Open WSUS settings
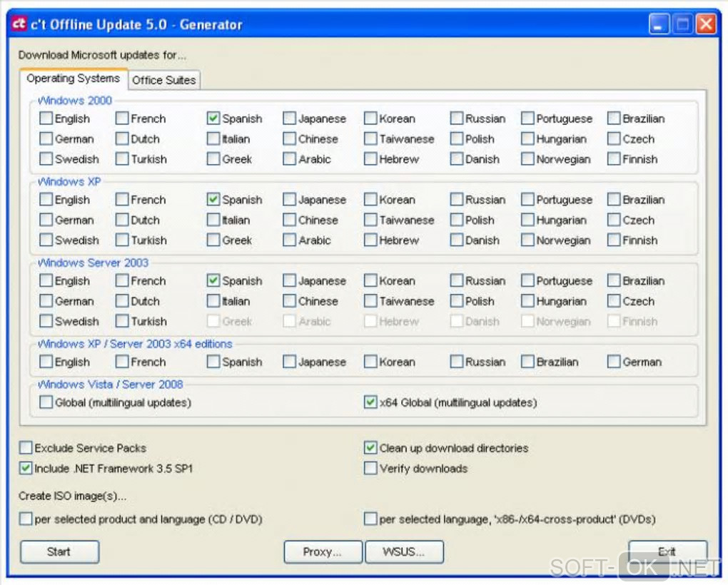 pos(405,552)
